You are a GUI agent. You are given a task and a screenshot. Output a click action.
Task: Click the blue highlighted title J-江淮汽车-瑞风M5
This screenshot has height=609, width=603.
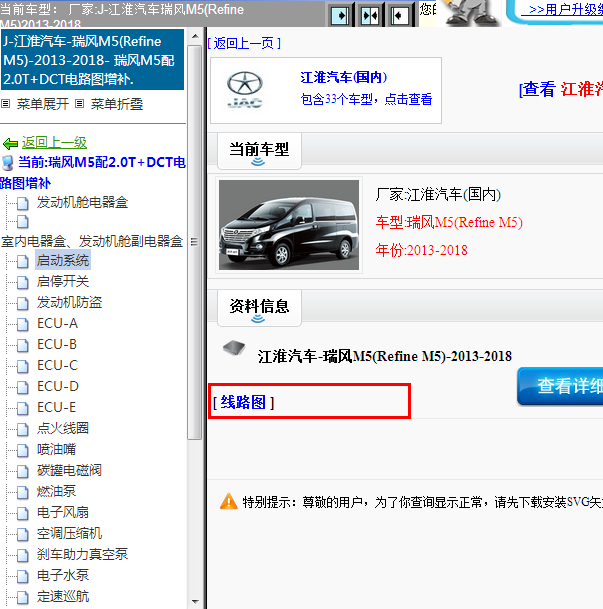coord(92,60)
